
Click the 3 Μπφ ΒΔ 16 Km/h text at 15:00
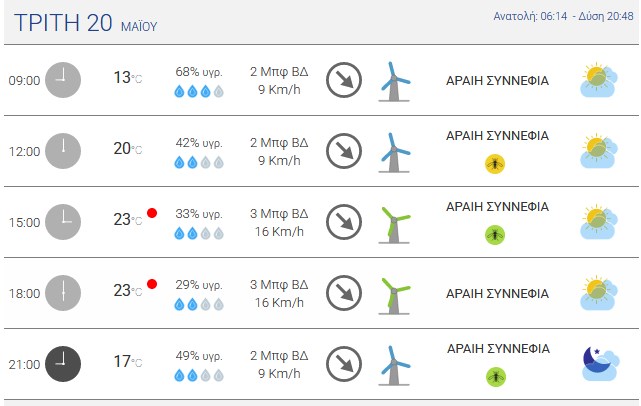pyautogui.click(x=279, y=222)
